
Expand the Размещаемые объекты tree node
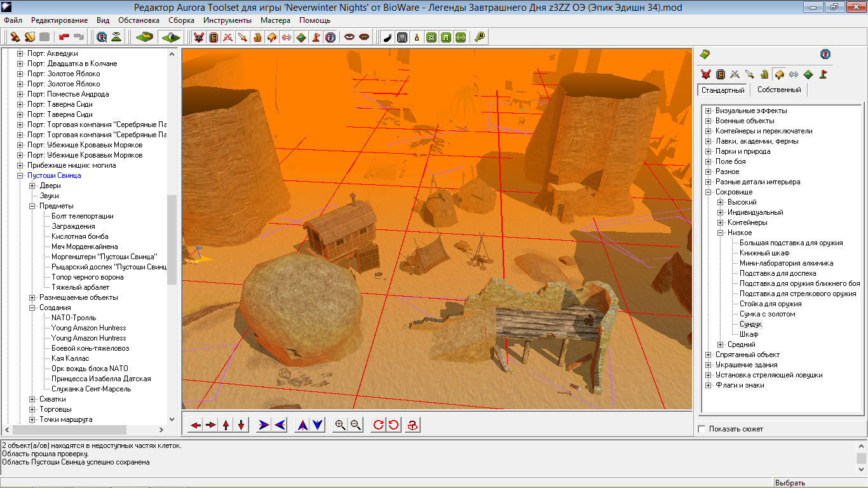[32, 297]
